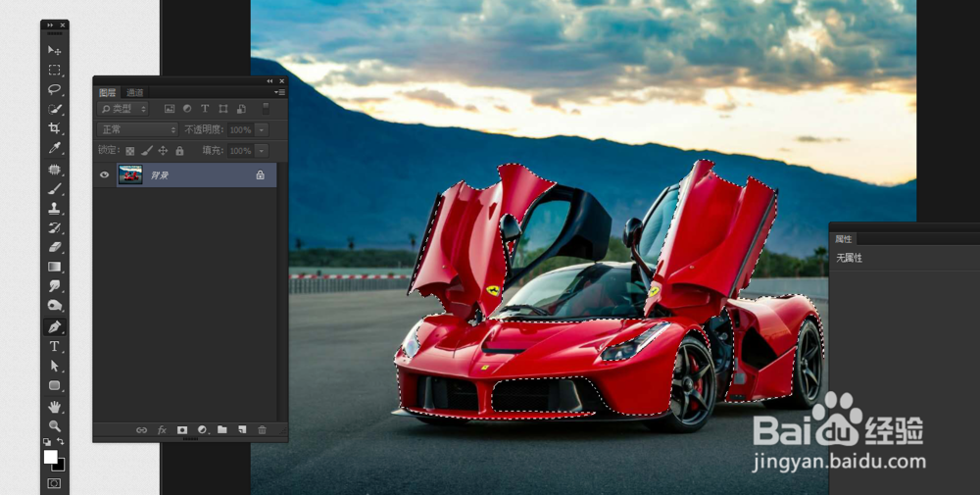This screenshot has height=495, width=980.
Task: Collapse the Layers panel to icons
Action: (x=269, y=81)
